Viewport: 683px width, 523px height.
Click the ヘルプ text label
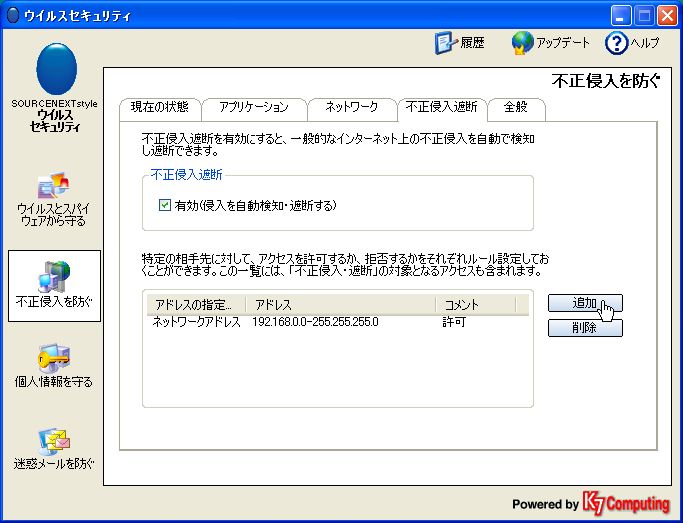tap(645, 43)
